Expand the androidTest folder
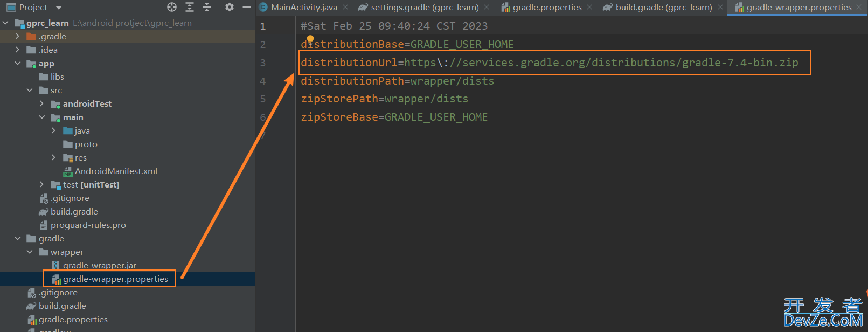This screenshot has height=332, width=868. tap(41, 103)
